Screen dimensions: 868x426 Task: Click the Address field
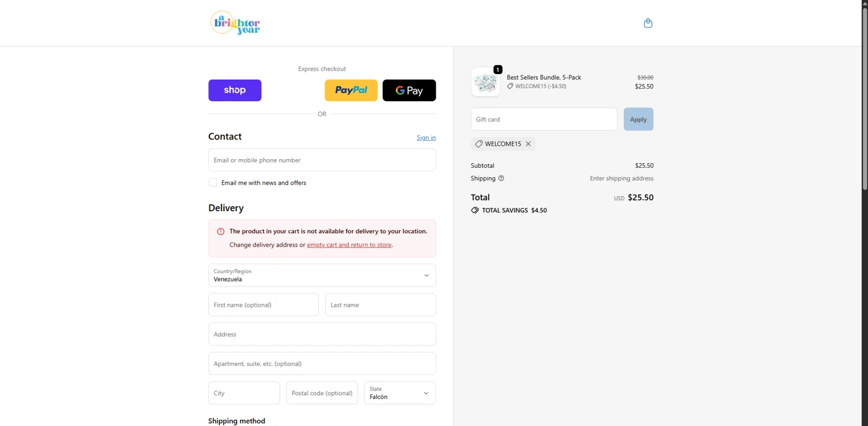[322, 334]
